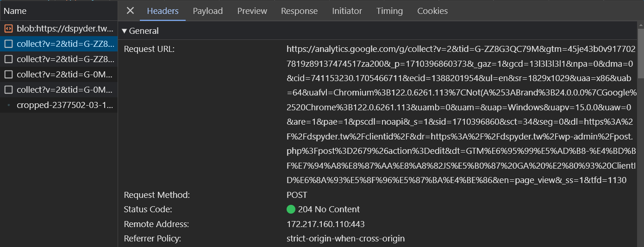Viewport: 644px width, 247px height.
Task: Click the Request URL label
Action: tap(150, 49)
